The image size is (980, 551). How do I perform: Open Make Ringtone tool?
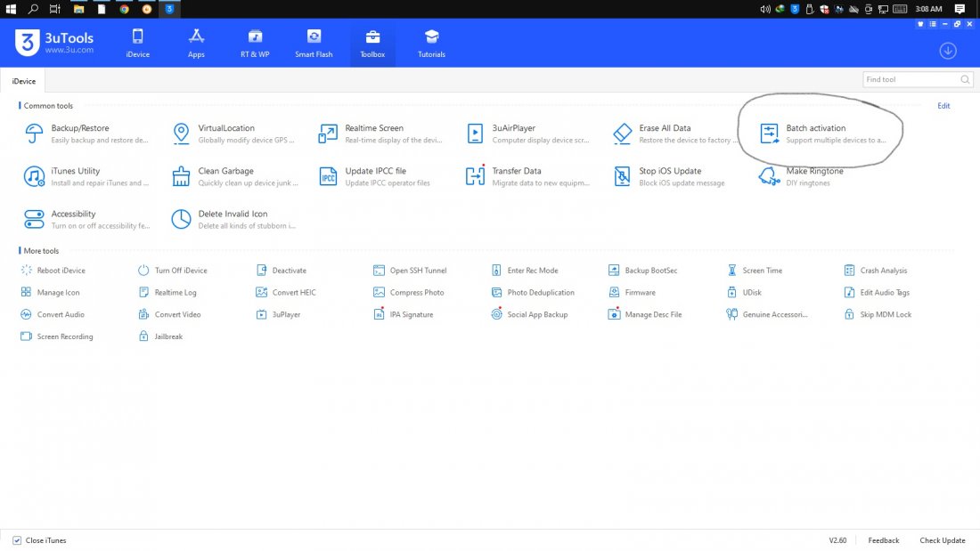pyautogui.click(x=801, y=177)
